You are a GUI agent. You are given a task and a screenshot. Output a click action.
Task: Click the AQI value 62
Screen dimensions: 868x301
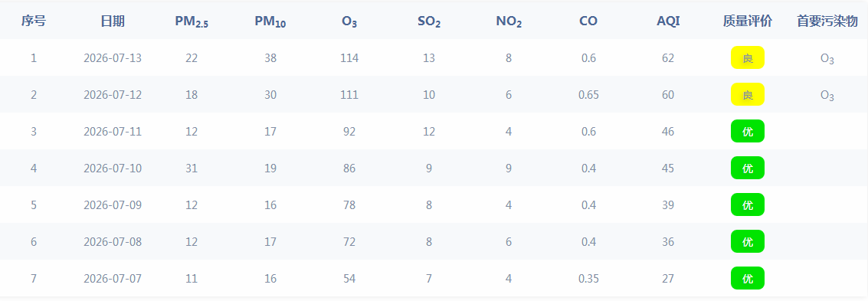point(668,57)
